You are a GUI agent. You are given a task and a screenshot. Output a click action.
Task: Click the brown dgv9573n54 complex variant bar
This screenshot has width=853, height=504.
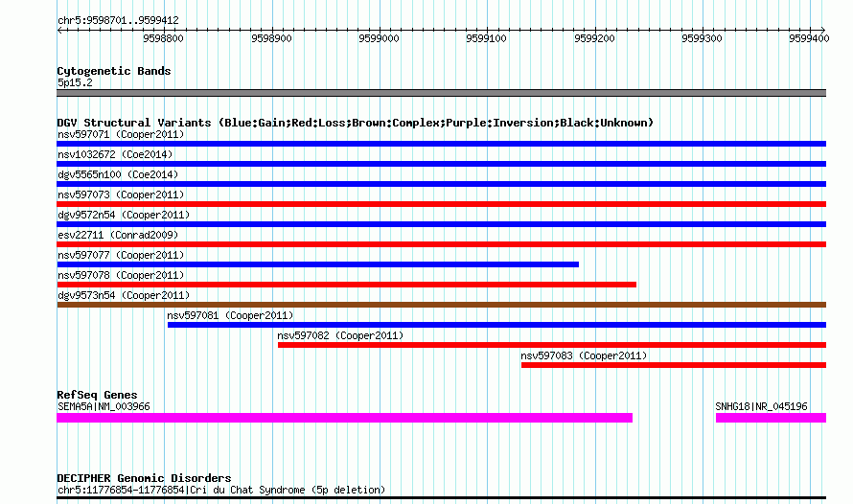(x=441, y=305)
